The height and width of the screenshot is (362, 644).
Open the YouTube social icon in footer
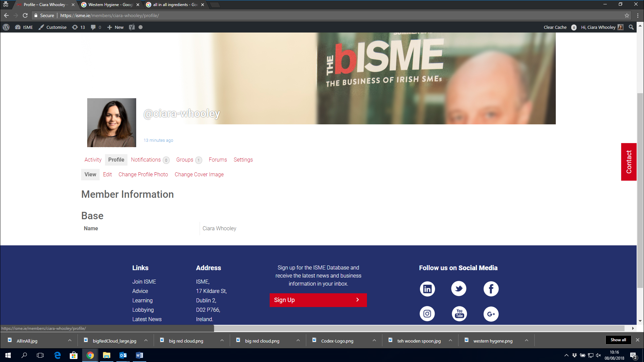click(x=459, y=314)
